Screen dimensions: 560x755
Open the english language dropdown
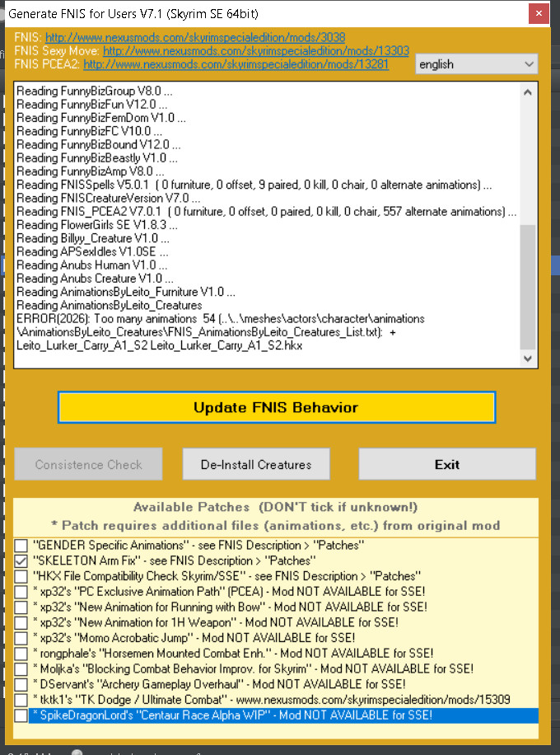476,64
